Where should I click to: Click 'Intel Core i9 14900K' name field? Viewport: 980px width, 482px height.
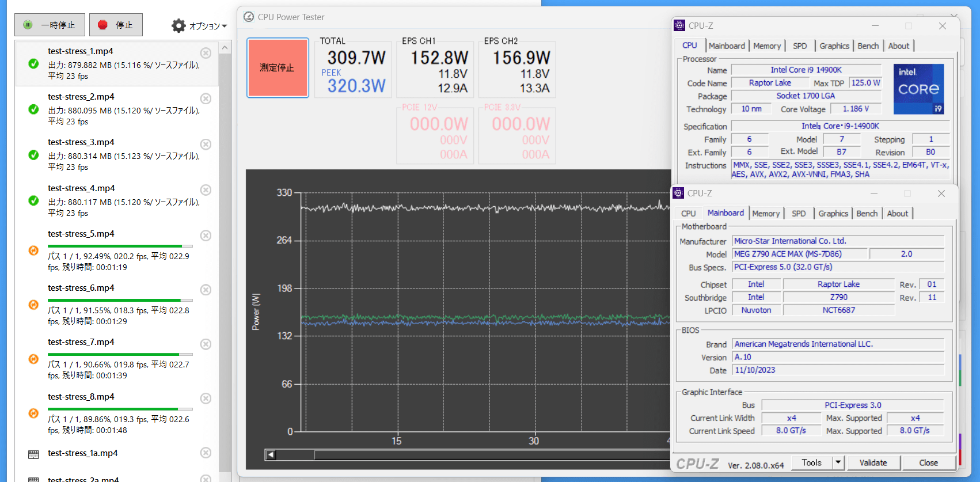[806, 70]
